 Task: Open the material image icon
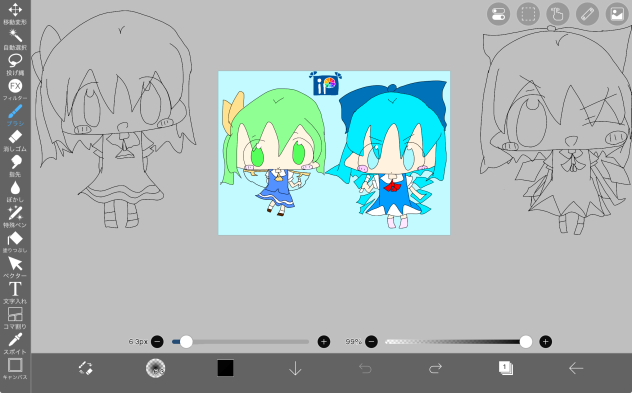point(617,14)
